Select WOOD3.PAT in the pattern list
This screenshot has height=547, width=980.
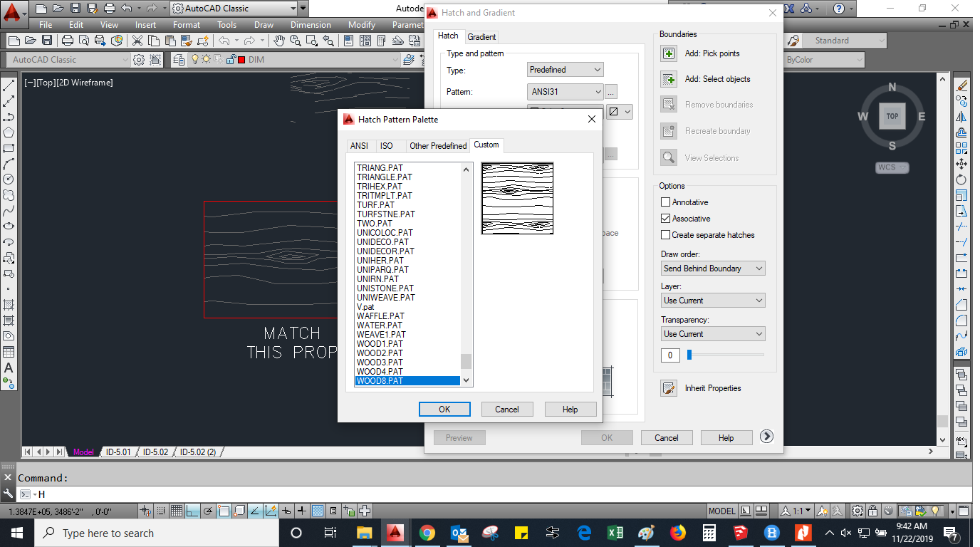(380, 363)
